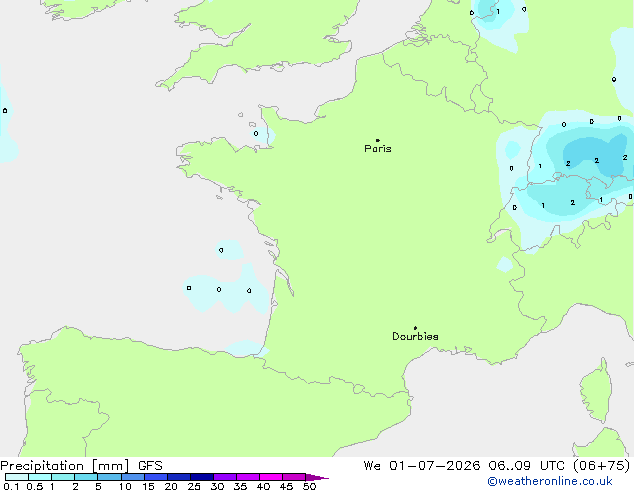
Task: Click the Dourbies city label
Action: 415,336
